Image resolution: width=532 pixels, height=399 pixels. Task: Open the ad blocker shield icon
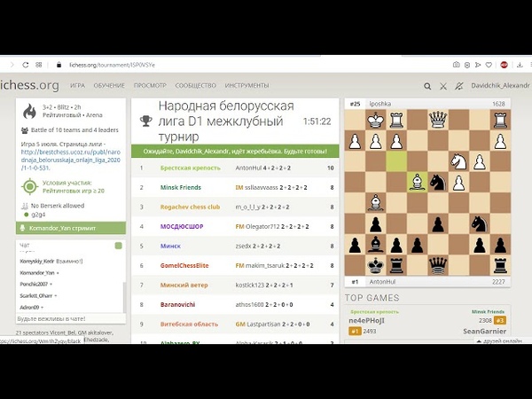(x=467, y=65)
